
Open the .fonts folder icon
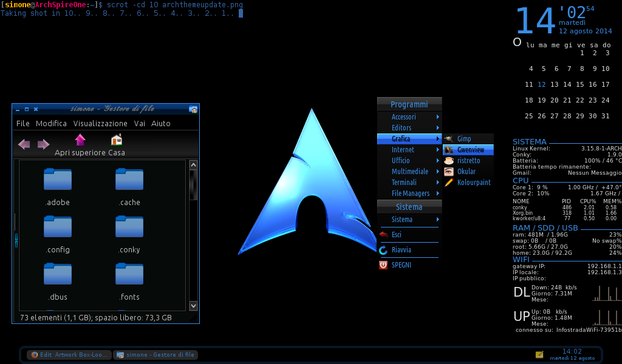[129, 274]
